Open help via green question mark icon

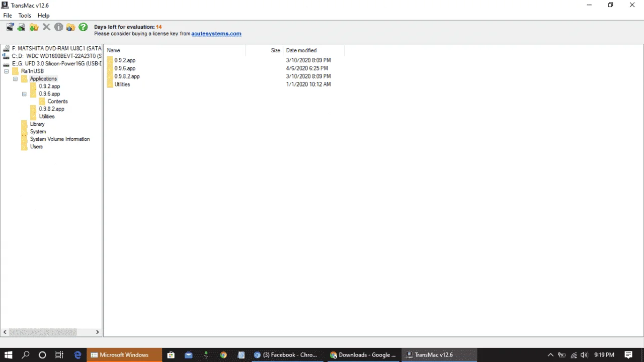[x=83, y=27]
